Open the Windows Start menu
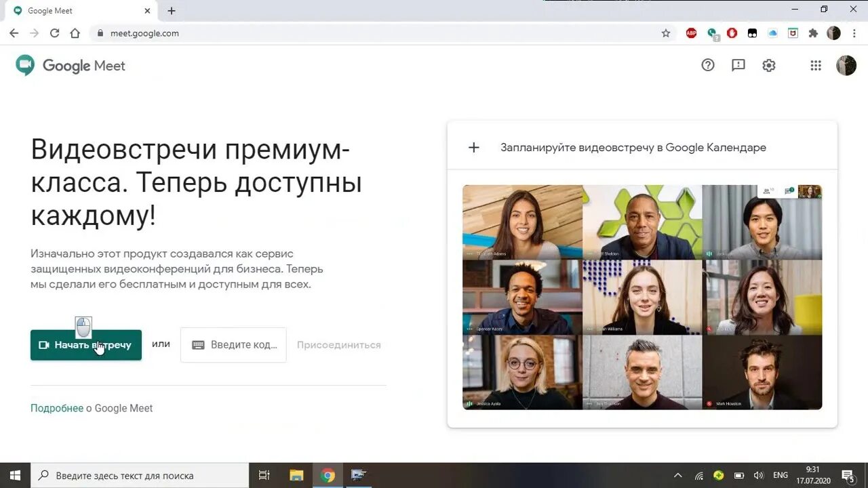This screenshot has height=488, width=868. pyautogui.click(x=15, y=475)
